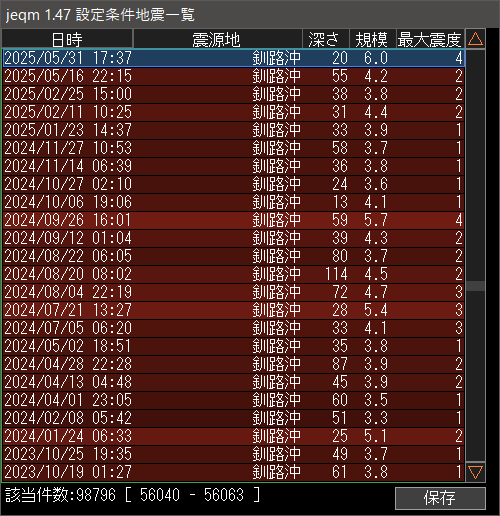Select the 2024/07/21 13:27 magnitude 5.4 row
Viewport: 500px width, 516px height.
233,310
